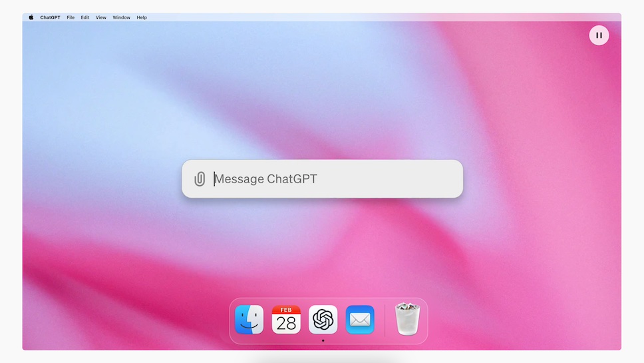Launch Mail from the dock
Viewport: 644px width, 363px height.
tap(360, 320)
